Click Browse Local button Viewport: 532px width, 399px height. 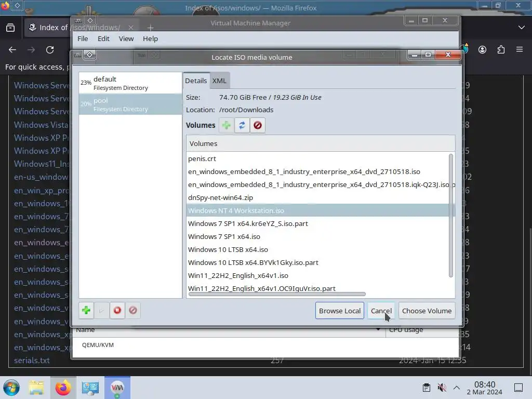[x=340, y=311]
